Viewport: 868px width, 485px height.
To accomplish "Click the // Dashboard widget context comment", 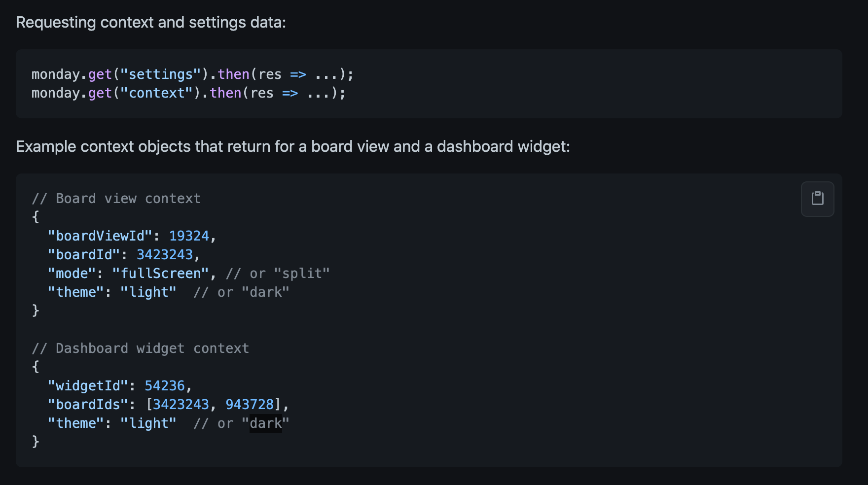I will coord(141,348).
